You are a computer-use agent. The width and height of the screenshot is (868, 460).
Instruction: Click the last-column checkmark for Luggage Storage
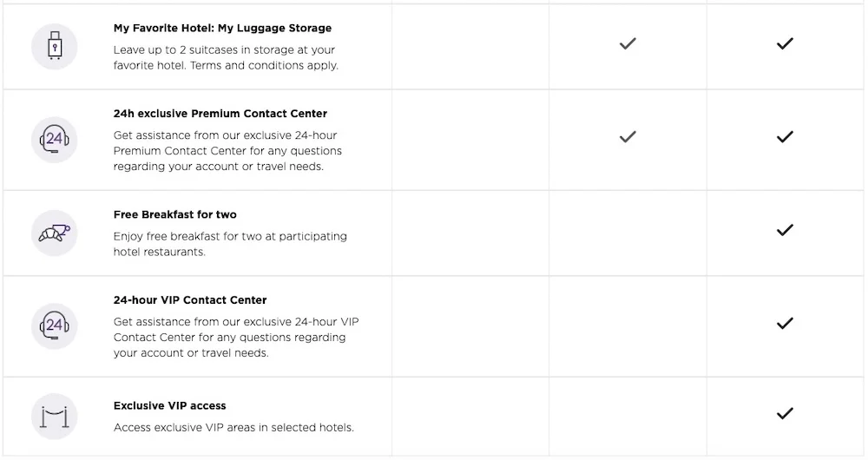(x=785, y=43)
